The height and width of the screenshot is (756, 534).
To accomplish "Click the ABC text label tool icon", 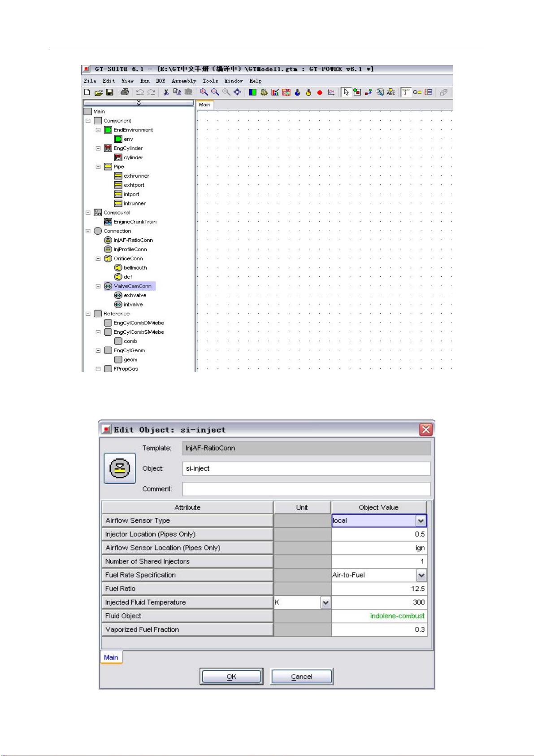I will pos(391,92).
